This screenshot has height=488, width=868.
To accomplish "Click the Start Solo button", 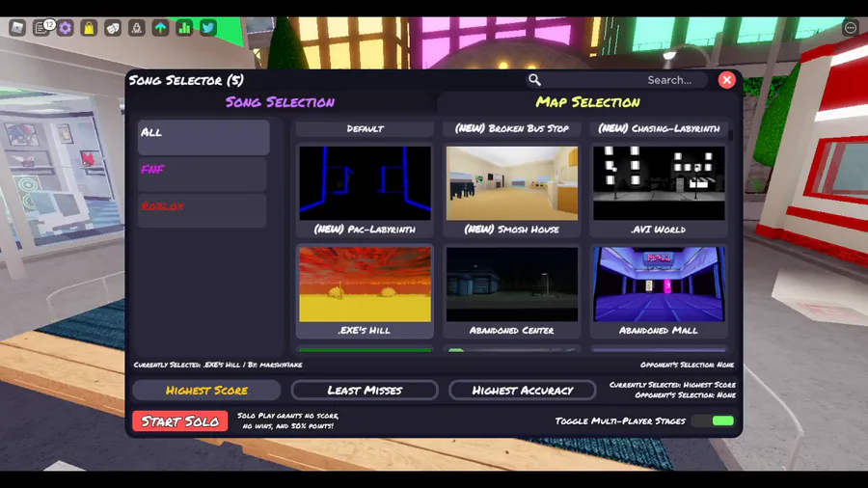I will [x=180, y=421].
